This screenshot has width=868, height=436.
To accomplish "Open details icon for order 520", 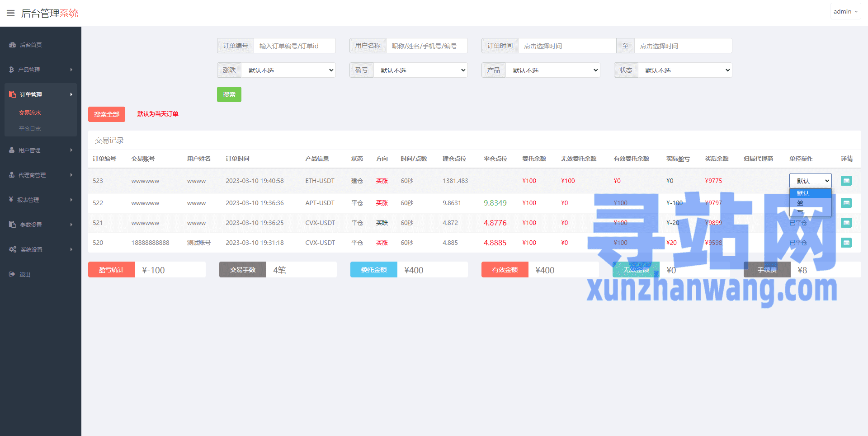I will tap(846, 243).
